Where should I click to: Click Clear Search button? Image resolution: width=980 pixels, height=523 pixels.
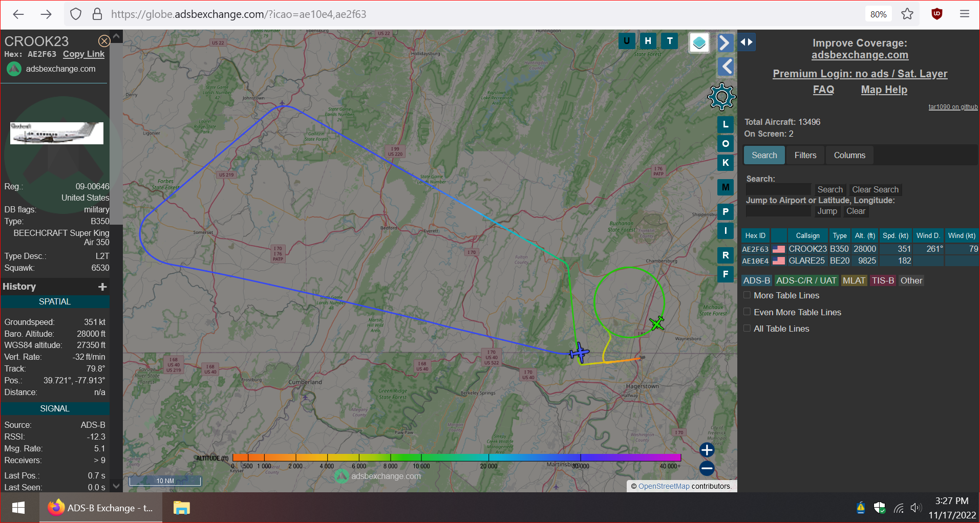(x=875, y=189)
